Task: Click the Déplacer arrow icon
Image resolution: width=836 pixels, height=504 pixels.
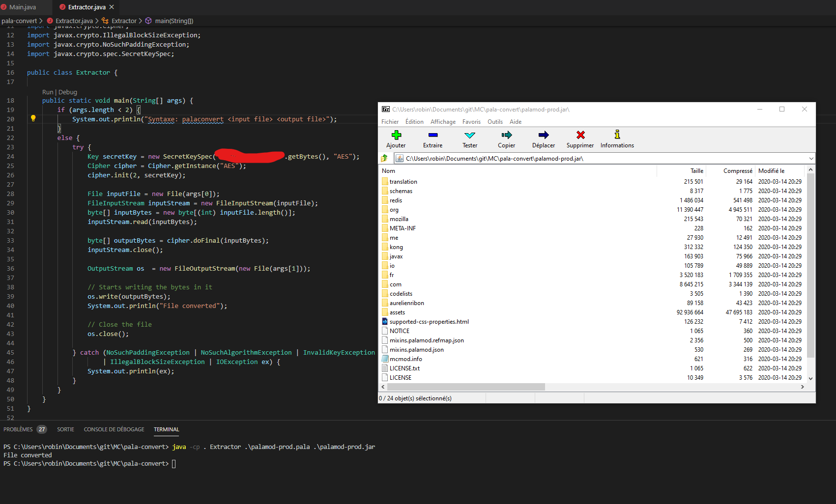Action: coord(544,135)
